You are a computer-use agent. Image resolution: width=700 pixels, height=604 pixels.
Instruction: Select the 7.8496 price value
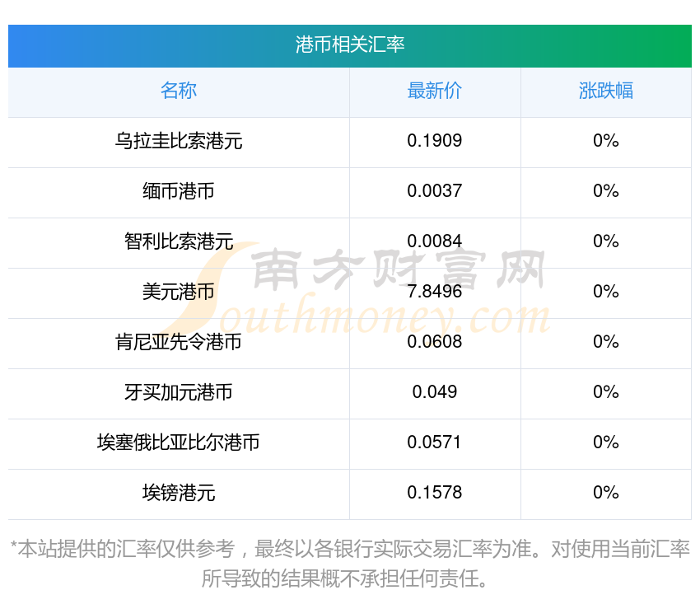point(434,292)
